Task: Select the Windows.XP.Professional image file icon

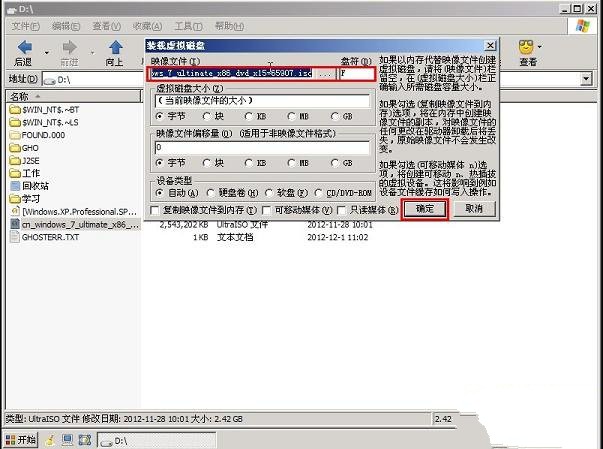Action: click(14, 212)
